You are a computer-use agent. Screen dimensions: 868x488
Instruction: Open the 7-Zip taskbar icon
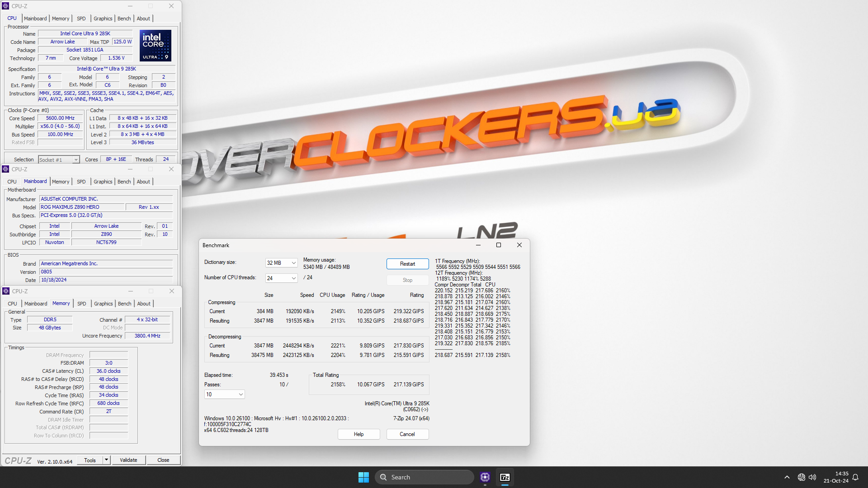coord(505,477)
